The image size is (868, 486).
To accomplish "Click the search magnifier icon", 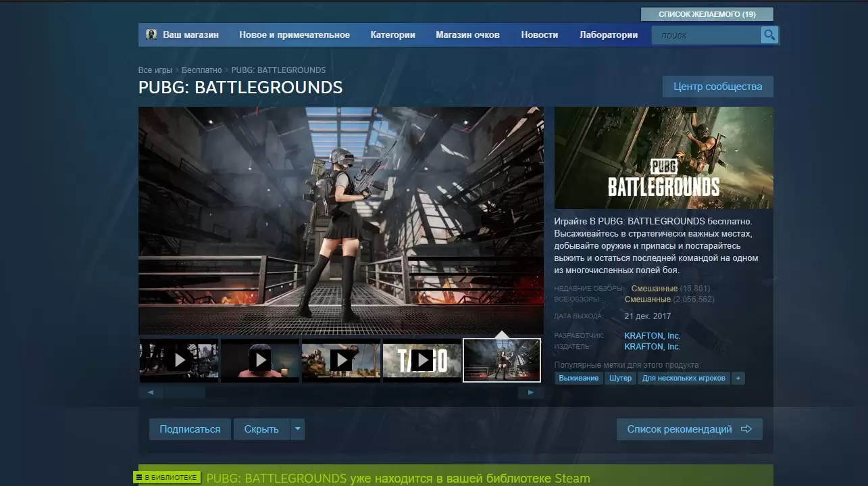I will (x=769, y=35).
